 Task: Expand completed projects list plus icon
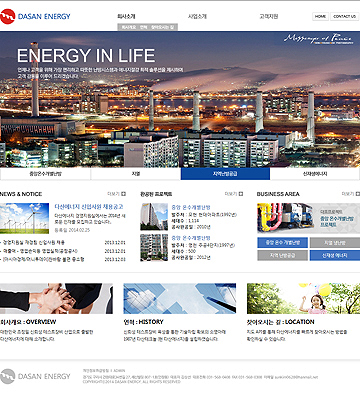point(241,194)
